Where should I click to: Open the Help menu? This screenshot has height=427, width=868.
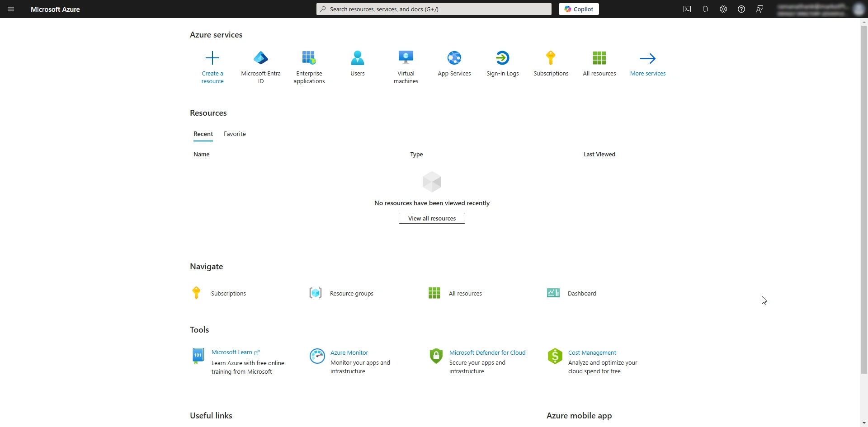pyautogui.click(x=741, y=9)
